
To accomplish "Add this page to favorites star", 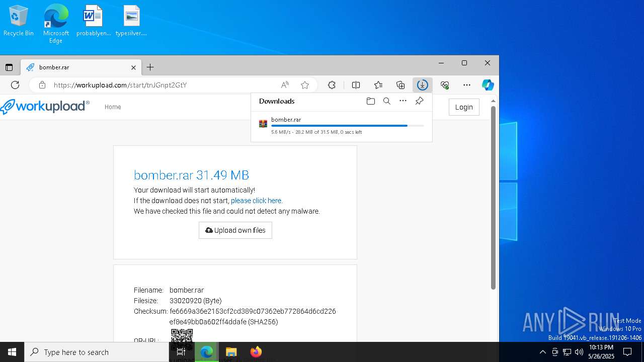I will tap(304, 85).
